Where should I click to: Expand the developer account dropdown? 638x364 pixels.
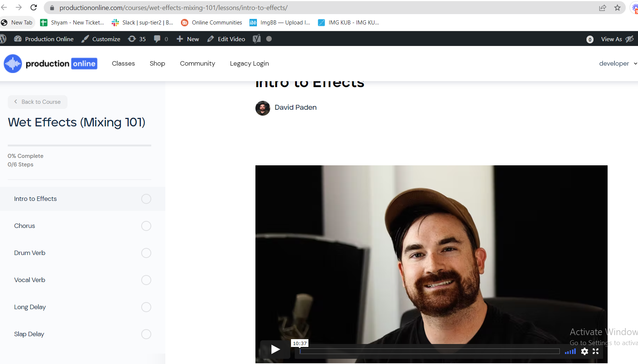pyautogui.click(x=617, y=64)
